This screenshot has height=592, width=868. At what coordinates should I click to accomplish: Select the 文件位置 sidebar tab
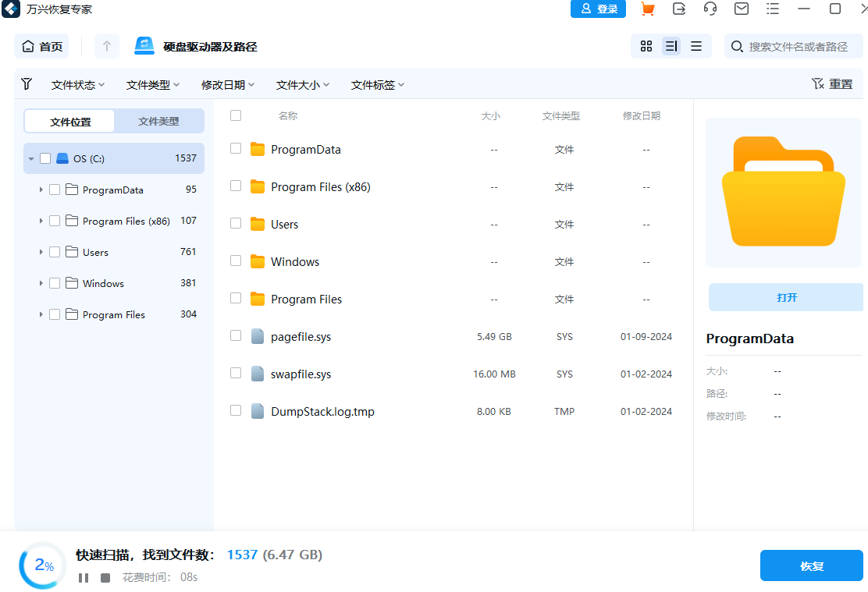pos(69,121)
